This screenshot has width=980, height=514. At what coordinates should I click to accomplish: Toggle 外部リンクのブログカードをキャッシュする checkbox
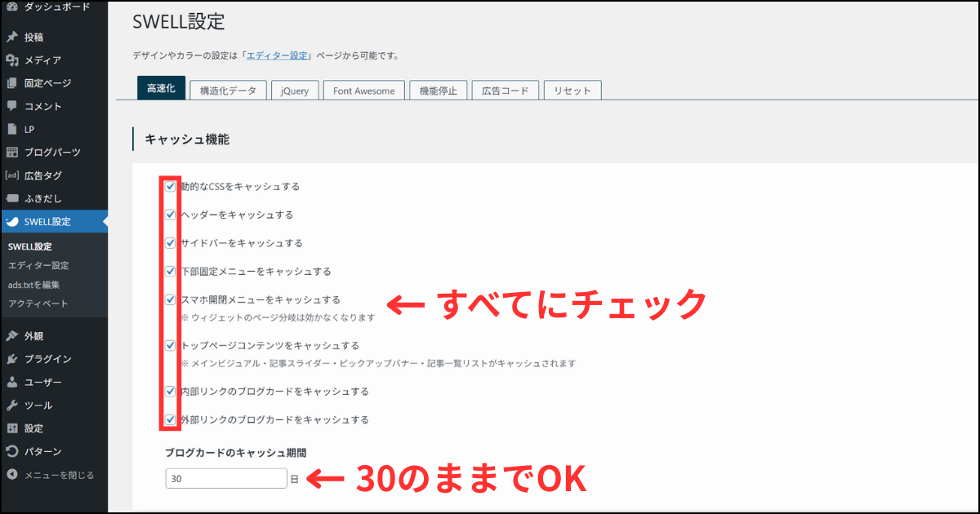[171, 419]
